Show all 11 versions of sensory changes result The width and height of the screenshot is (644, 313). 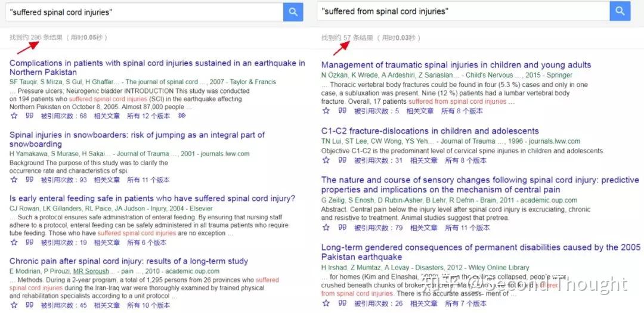point(467,228)
